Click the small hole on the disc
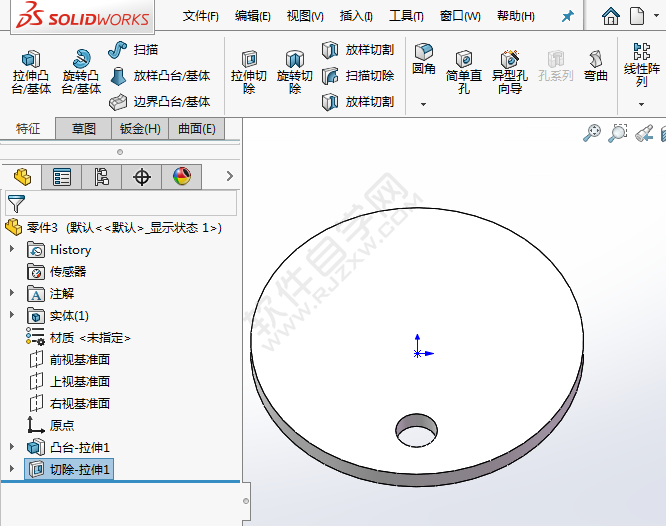 pyautogui.click(x=416, y=431)
